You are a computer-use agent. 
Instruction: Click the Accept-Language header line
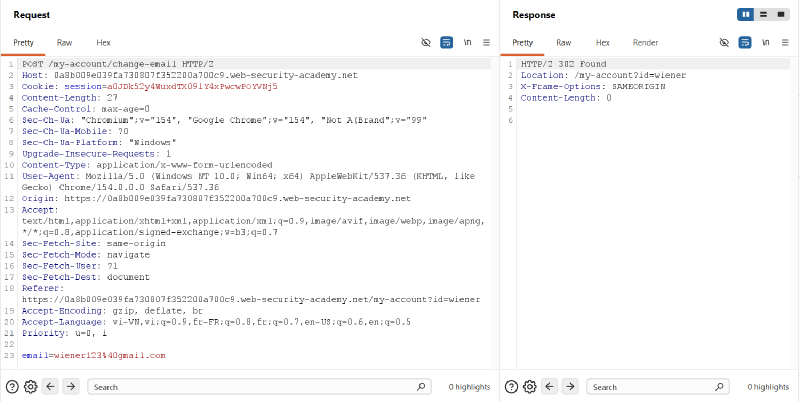click(x=216, y=322)
